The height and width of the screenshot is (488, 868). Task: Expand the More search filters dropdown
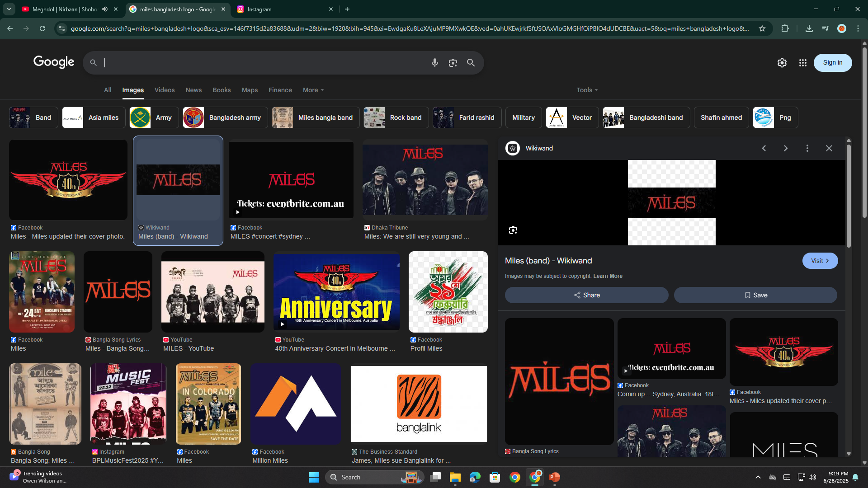(313, 90)
